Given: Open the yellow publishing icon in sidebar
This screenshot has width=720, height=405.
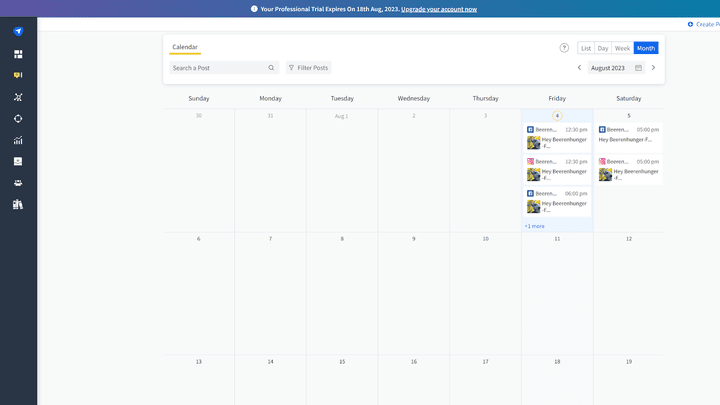Looking at the screenshot, I should coord(18,75).
